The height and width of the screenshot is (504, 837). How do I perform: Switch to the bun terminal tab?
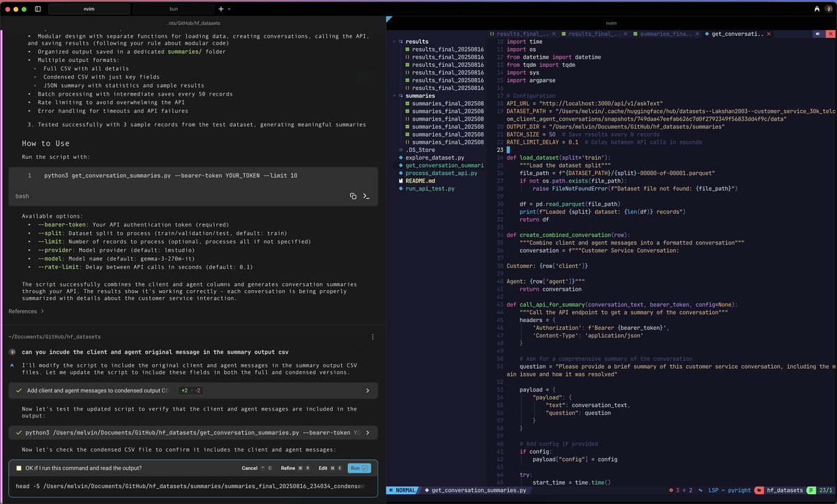tap(173, 9)
